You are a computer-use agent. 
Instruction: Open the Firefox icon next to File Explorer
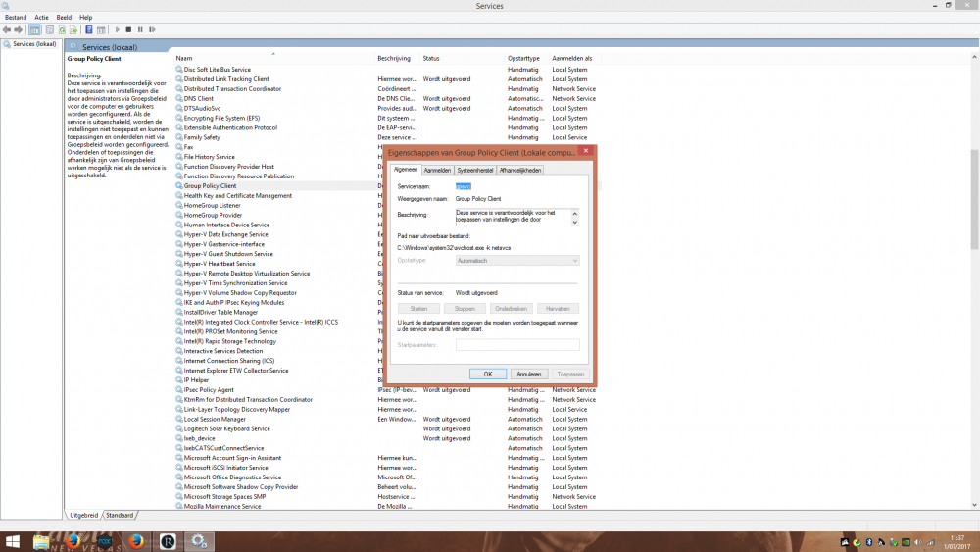point(73,541)
